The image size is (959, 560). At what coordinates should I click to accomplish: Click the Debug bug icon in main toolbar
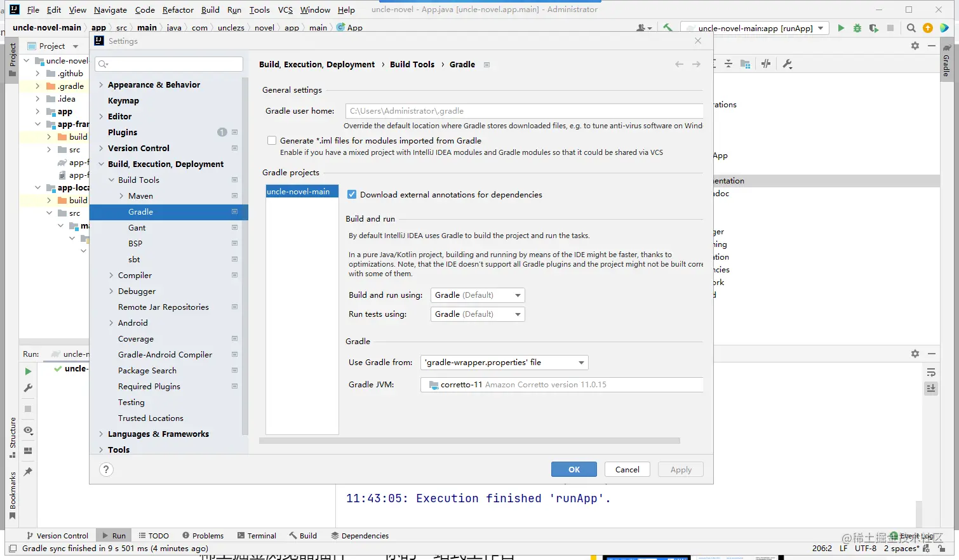pyautogui.click(x=857, y=28)
